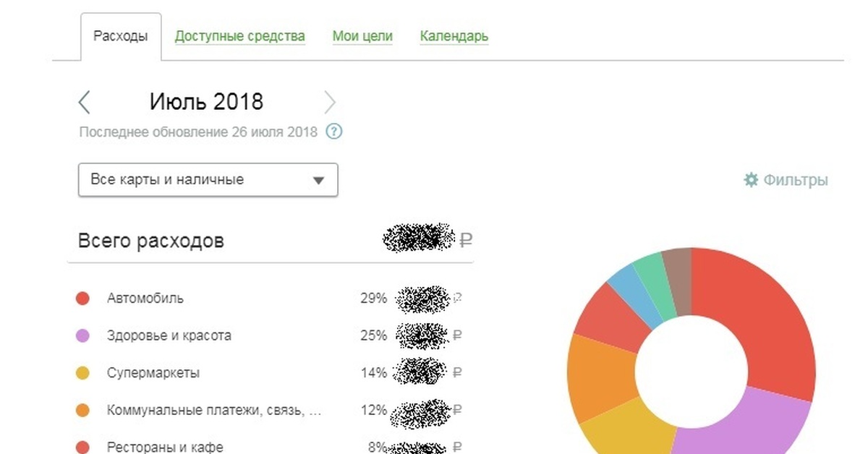Open the Календарь tab
This screenshot has width=868, height=454.
(x=454, y=36)
